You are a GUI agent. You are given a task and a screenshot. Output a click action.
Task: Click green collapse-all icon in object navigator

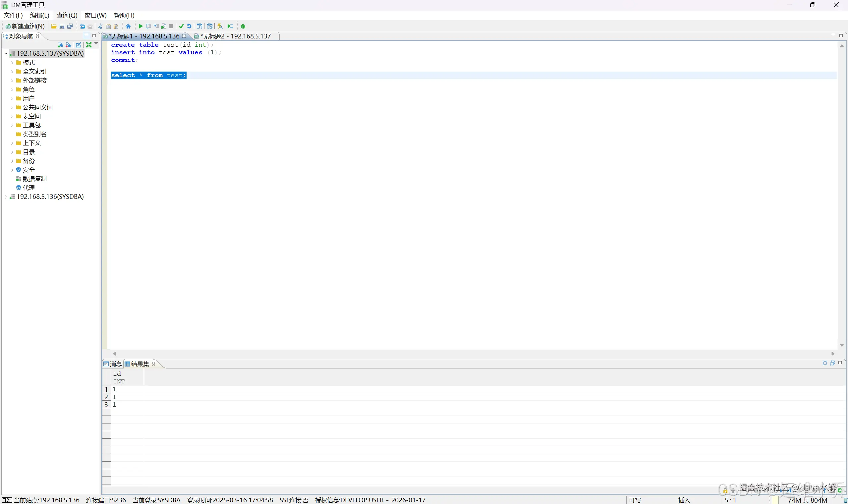point(88,45)
